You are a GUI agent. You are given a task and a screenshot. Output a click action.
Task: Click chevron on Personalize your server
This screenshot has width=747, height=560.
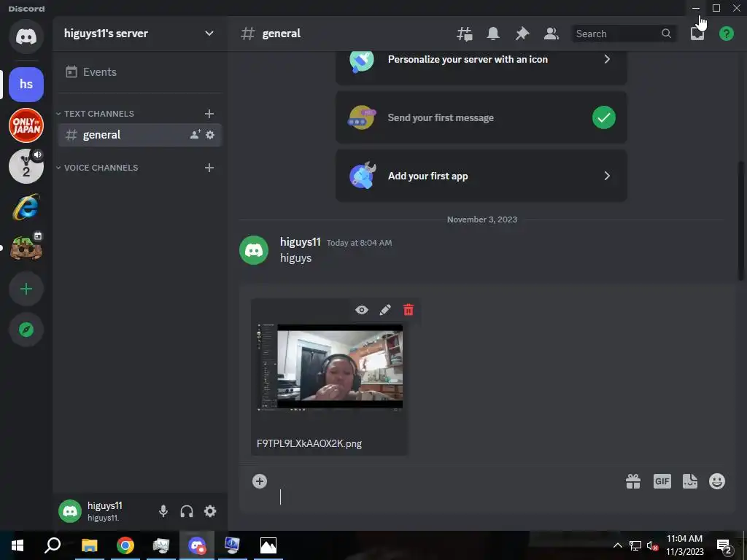point(607,60)
